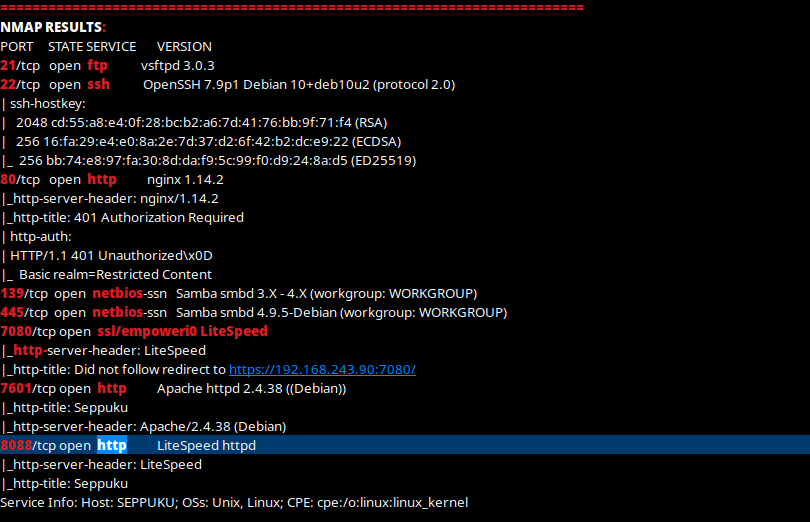This screenshot has height=522, width=810.
Task: Click the Samba smbd 3.X - 4.X entry
Action: pos(326,293)
